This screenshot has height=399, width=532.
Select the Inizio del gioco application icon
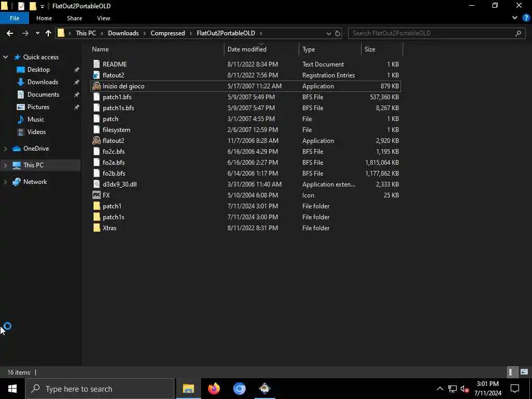[x=96, y=86]
